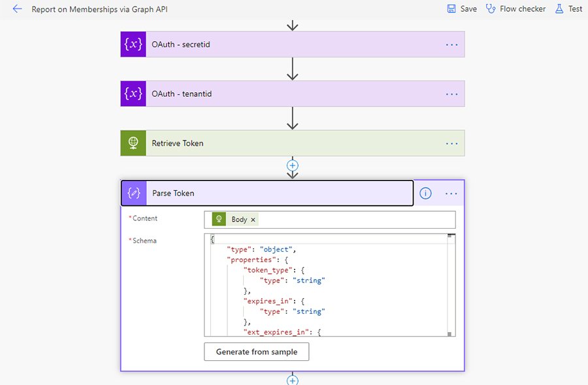The height and width of the screenshot is (385, 588).
Task: Open the Retrieve Token ellipsis menu
Action: click(451, 143)
